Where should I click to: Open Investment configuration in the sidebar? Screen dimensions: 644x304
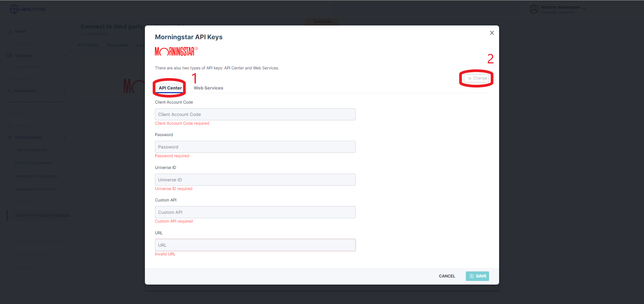pos(37,176)
